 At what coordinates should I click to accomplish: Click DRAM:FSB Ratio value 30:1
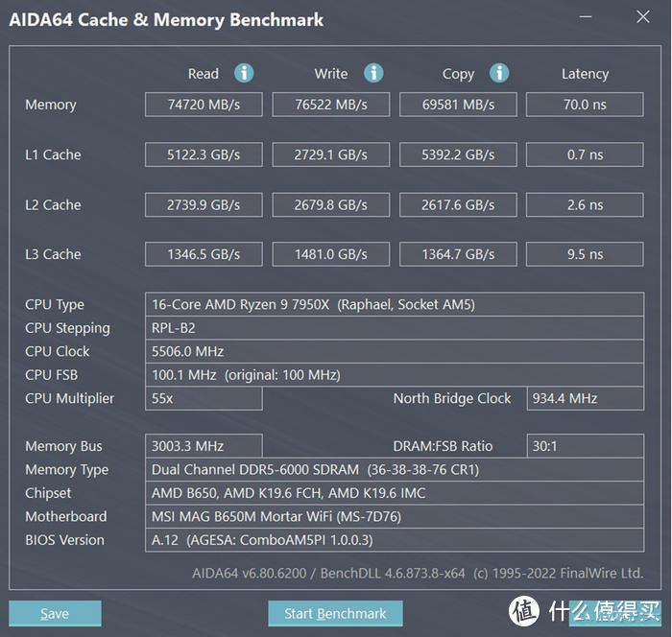point(585,446)
